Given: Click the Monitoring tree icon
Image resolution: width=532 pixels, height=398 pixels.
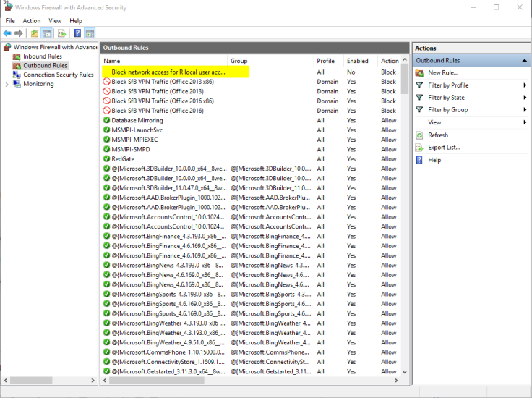Looking at the screenshot, I should tap(17, 84).
